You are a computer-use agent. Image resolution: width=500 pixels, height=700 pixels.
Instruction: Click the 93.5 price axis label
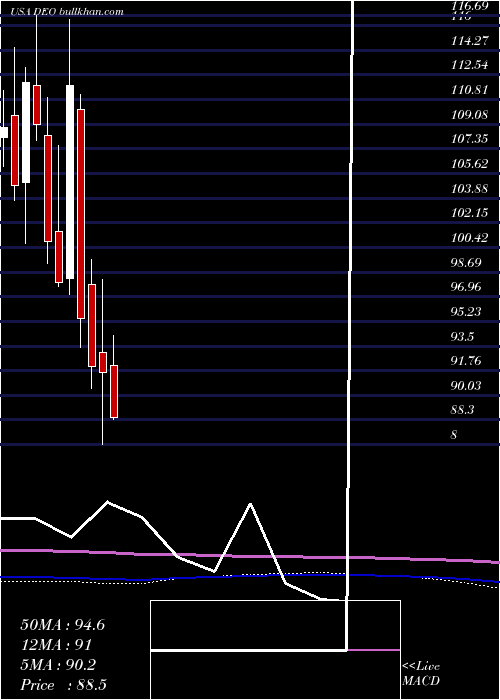pyautogui.click(x=463, y=336)
